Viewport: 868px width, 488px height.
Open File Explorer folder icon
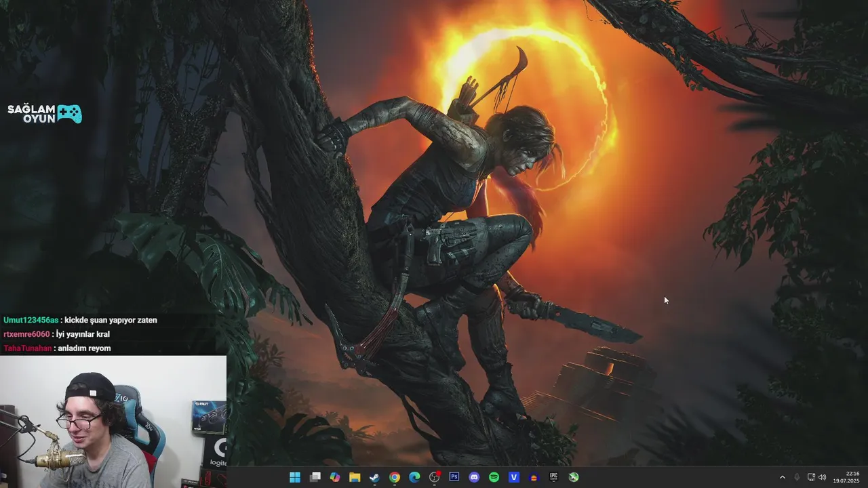(355, 477)
